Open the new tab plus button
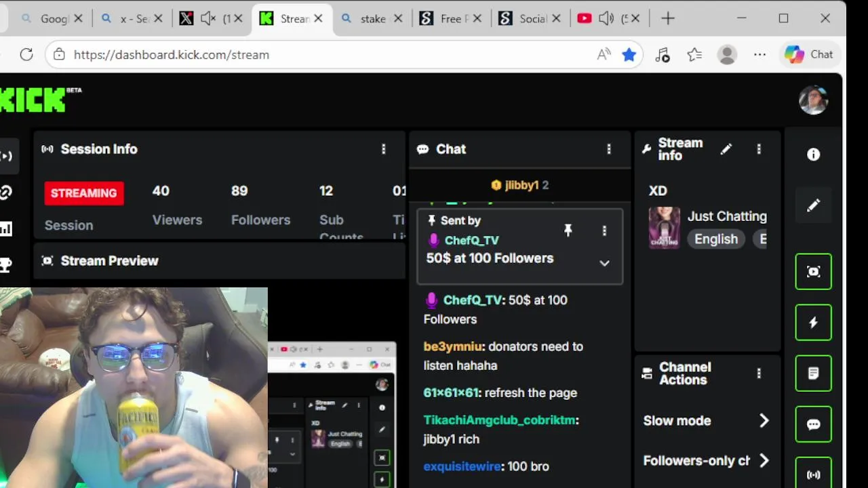 (668, 19)
